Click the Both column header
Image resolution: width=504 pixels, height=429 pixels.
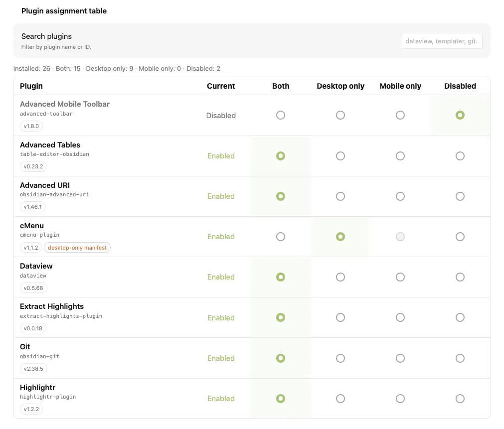pos(281,86)
